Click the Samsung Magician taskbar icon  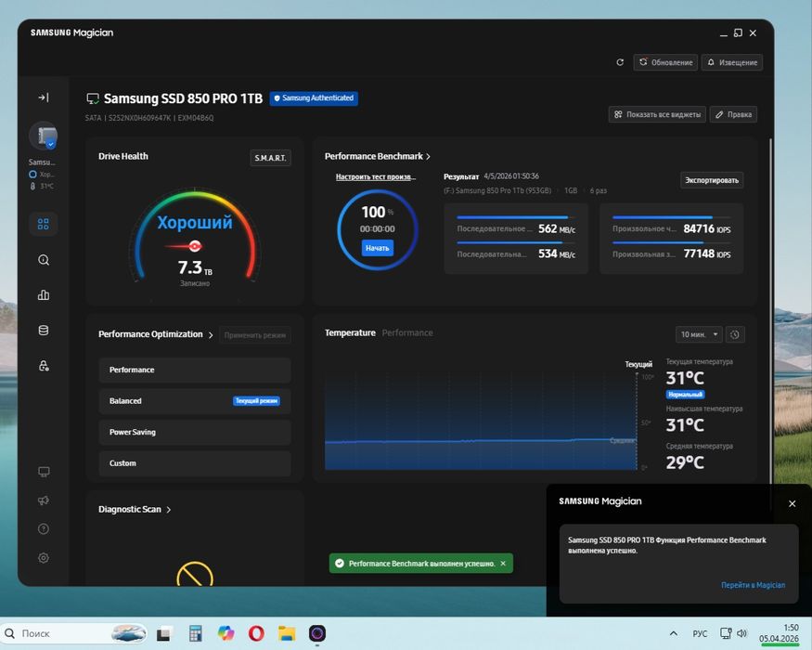(x=317, y=633)
